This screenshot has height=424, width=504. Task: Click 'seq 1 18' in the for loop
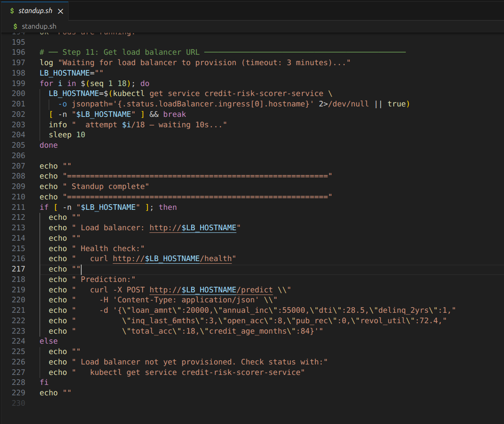pyautogui.click(x=108, y=83)
